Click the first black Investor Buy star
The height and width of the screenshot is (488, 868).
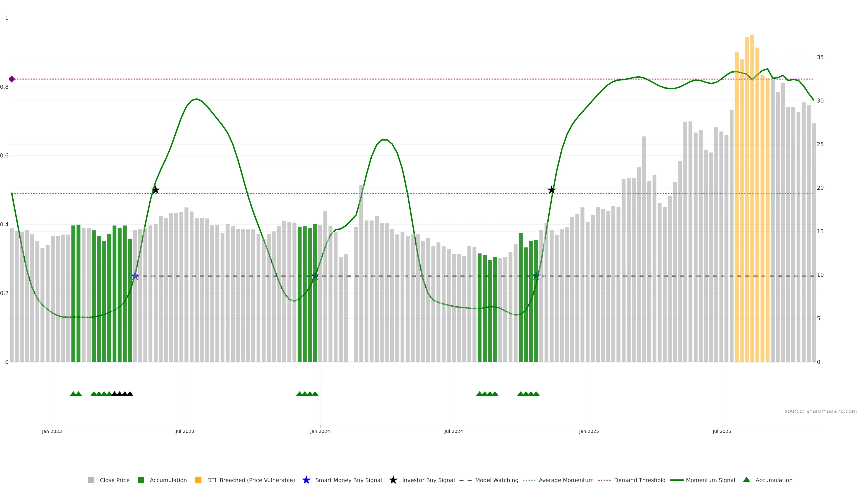[x=155, y=190]
